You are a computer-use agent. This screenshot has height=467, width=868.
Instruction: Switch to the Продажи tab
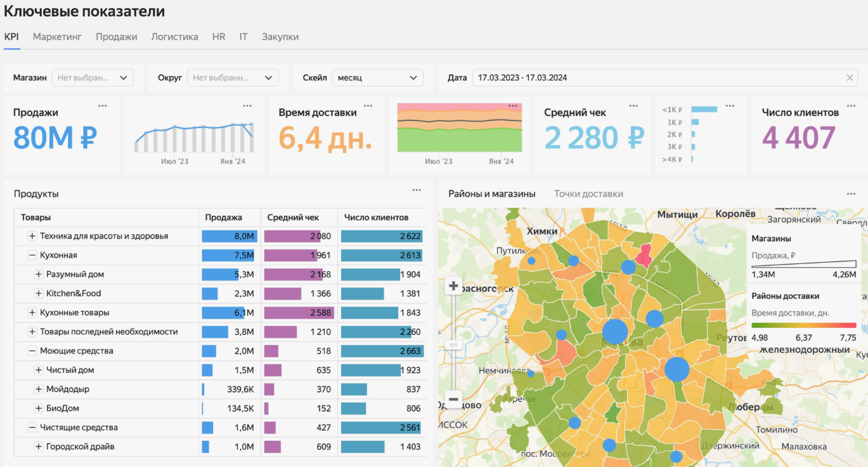117,37
